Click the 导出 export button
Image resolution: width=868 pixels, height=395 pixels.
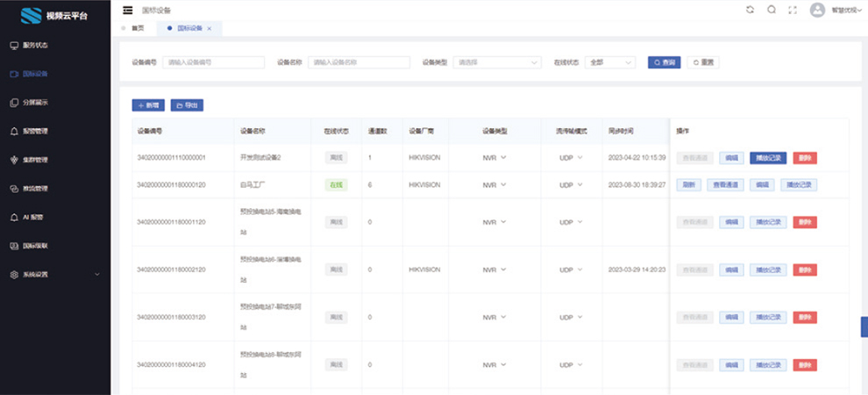pyautogui.click(x=187, y=105)
